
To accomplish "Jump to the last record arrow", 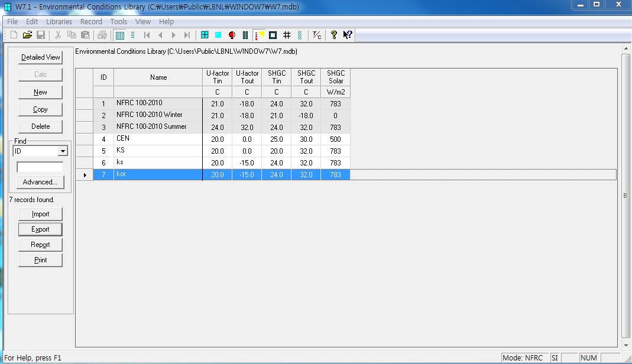I will coord(187,35).
